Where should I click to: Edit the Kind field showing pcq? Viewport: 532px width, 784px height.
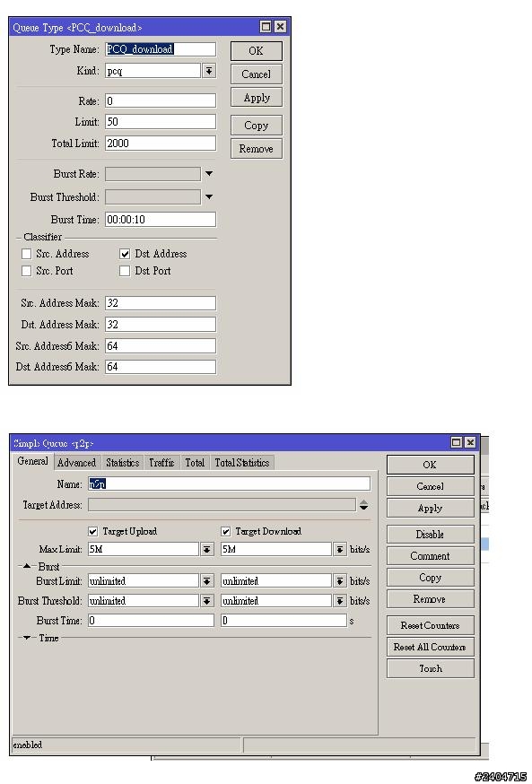(153, 71)
